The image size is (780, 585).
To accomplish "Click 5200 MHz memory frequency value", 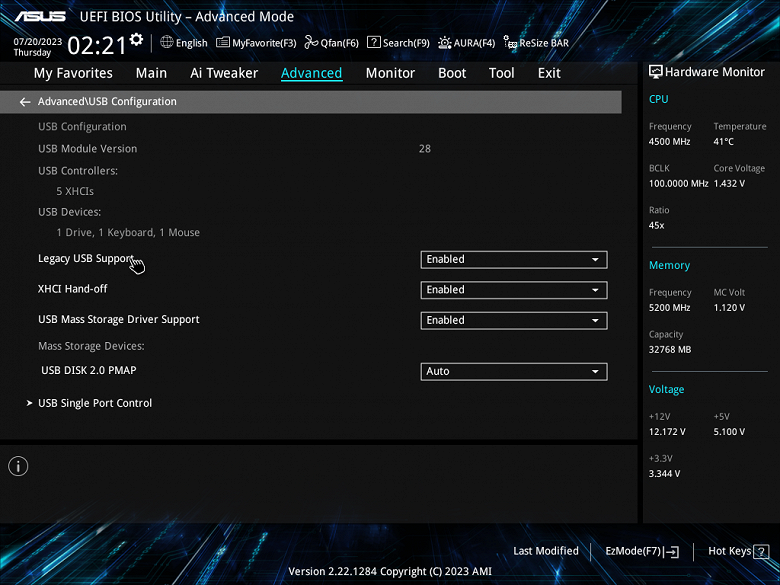I will pos(670,308).
